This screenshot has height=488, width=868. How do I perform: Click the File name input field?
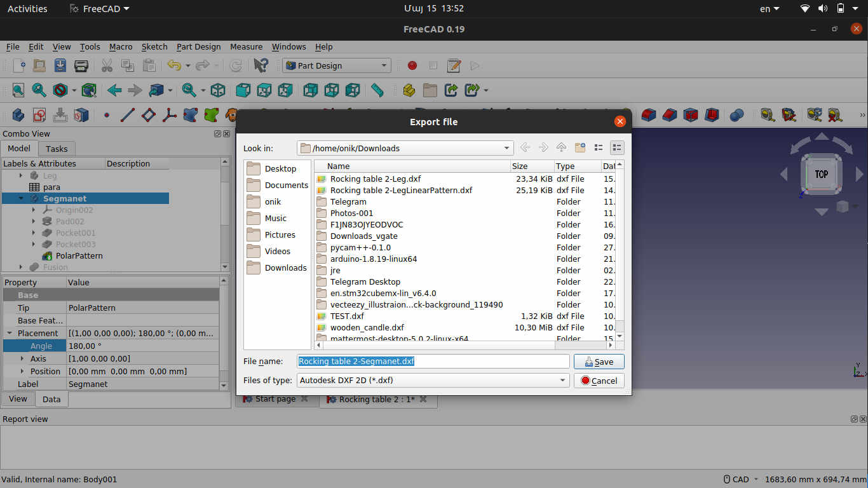(x=433, y=362)
